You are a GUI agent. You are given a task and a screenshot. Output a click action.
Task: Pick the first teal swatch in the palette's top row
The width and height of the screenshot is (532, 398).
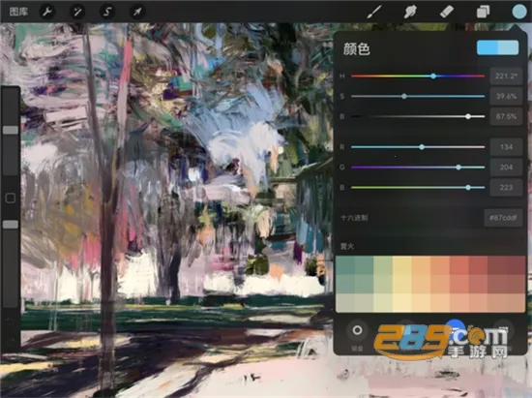[x=345, y=265]
